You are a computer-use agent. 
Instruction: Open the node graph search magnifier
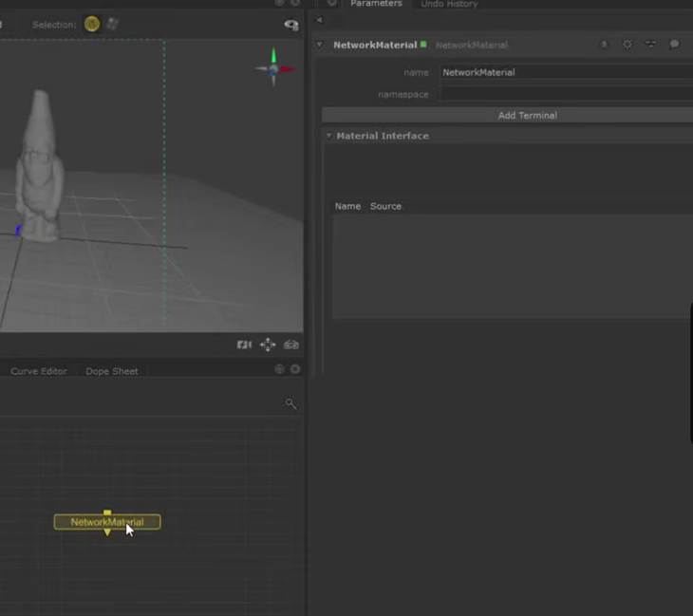click(x=290, y=403)
